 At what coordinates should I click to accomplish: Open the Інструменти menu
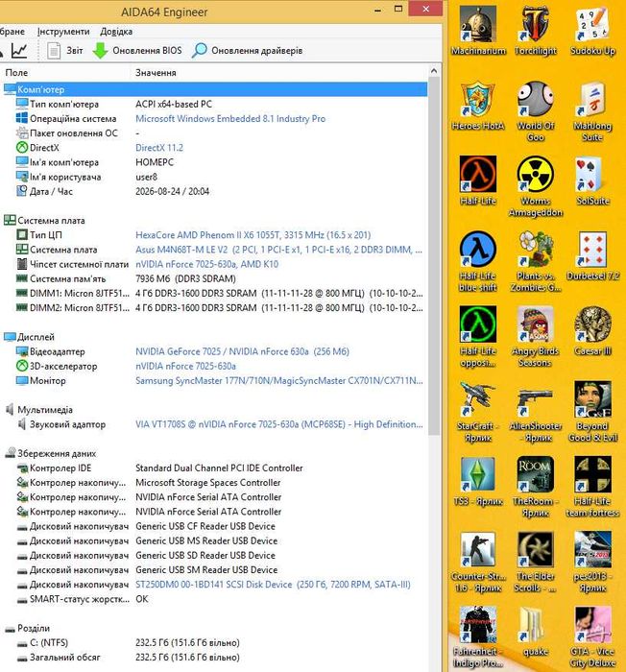pos(63,32)
